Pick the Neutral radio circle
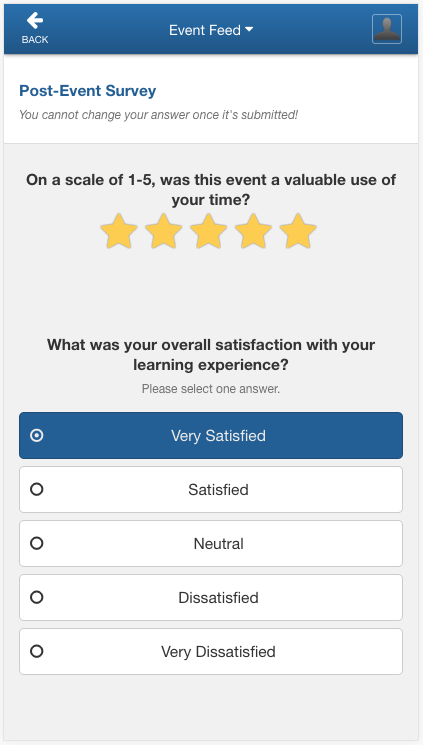This screenshot has width=423, height=745. tap(37, 543)
